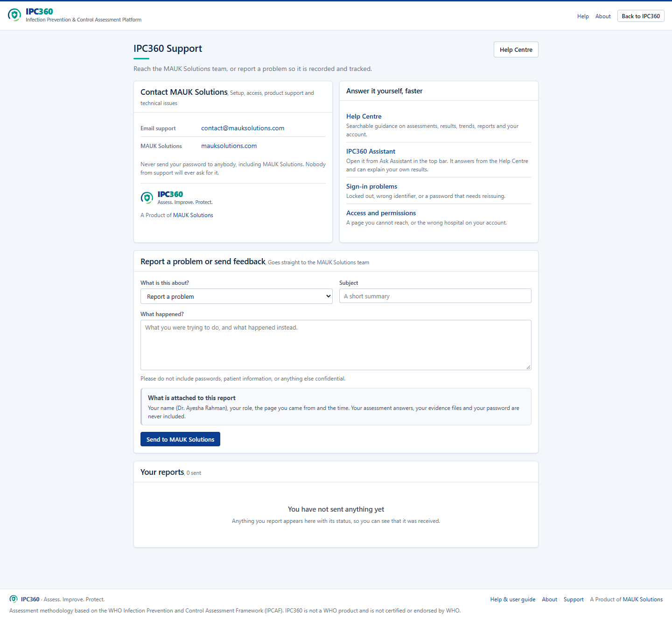Click the IPC360 wordmark in header
Viewport: 672px width, 620px height.
pyautogui.click(x=39, y=12)
